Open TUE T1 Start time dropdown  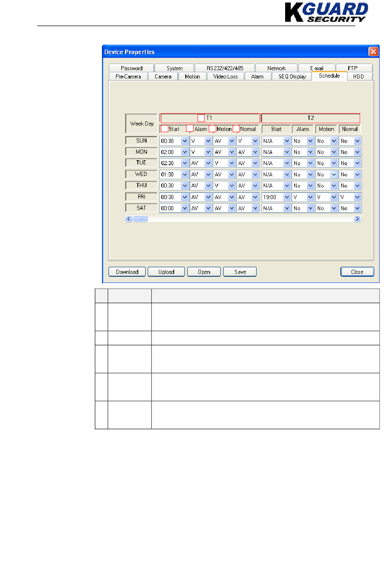coord(184,163)
